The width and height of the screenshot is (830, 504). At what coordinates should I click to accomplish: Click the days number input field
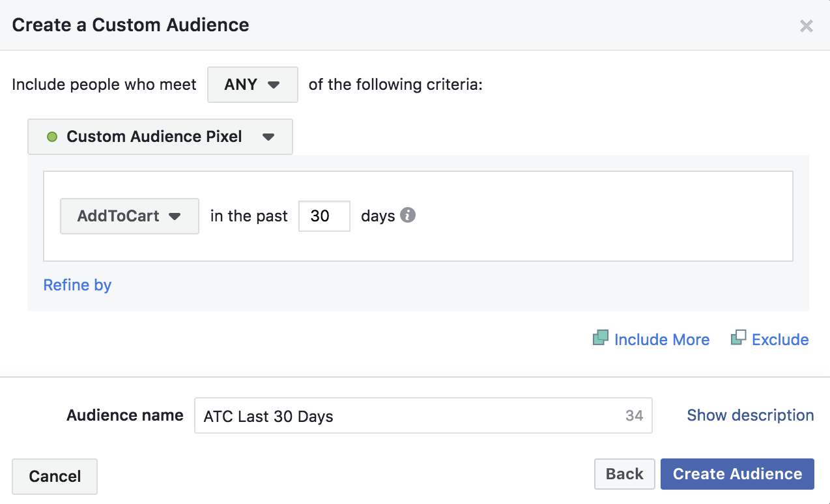(x=324, y=216)
